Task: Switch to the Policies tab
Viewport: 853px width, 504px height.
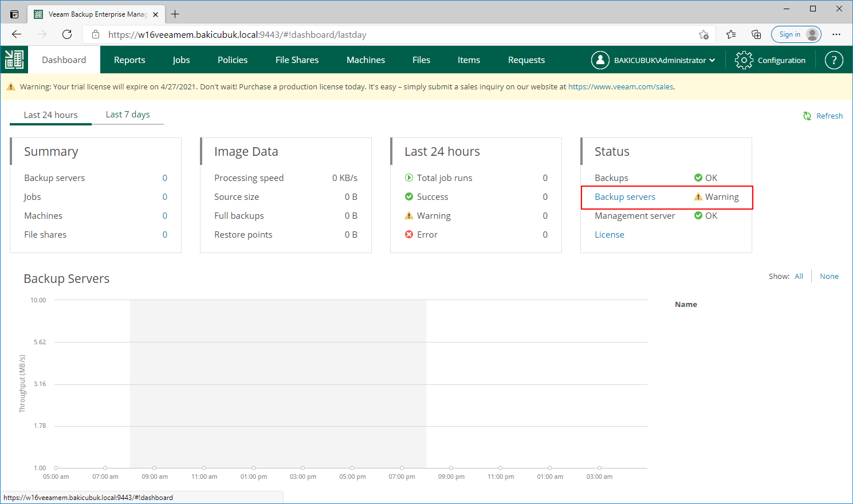Action: (233, 60)
